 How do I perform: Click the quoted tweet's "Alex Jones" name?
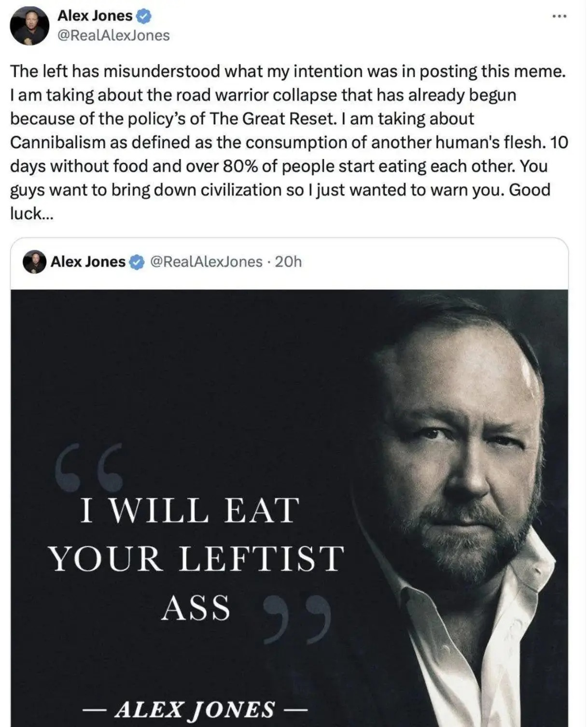88,262
